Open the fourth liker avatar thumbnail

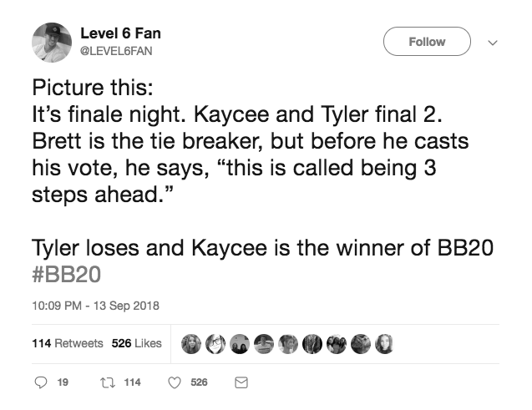click(264, 344)
